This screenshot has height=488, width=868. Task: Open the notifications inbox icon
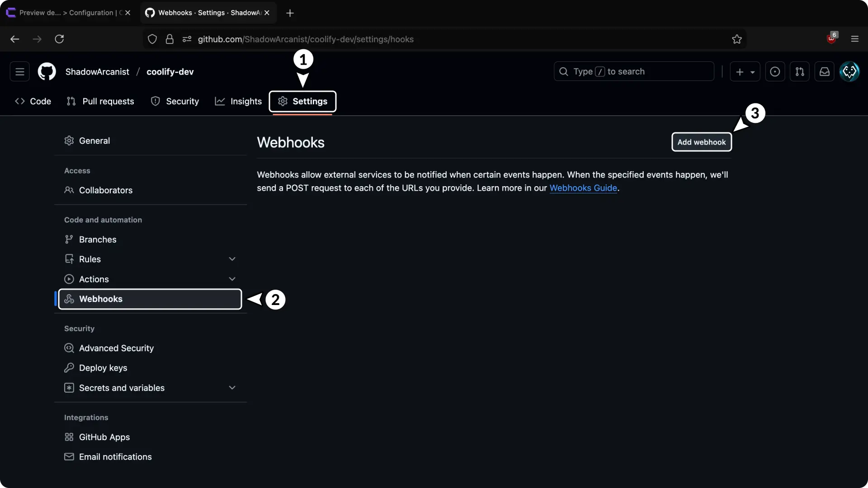tap(824, 71)
